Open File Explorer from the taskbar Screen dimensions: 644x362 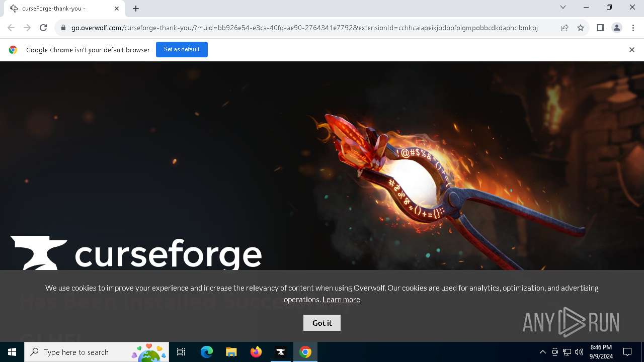click(x=231, y=352)
